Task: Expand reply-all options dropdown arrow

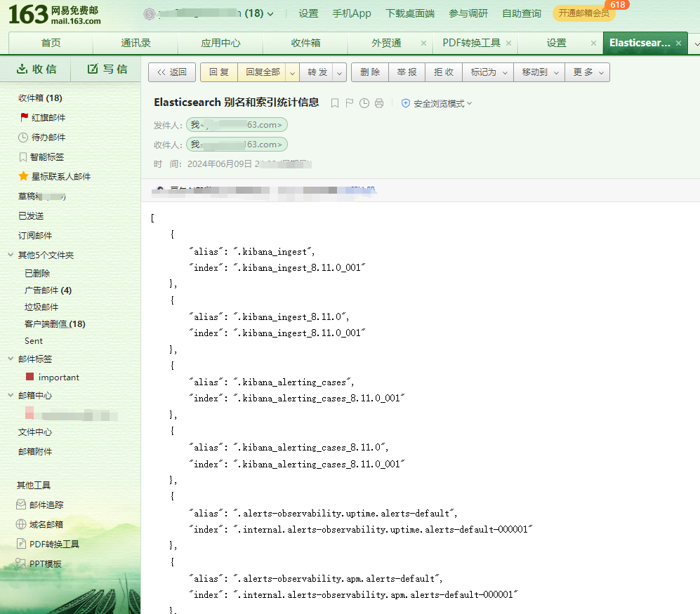Action: click(x=292, y=73)
